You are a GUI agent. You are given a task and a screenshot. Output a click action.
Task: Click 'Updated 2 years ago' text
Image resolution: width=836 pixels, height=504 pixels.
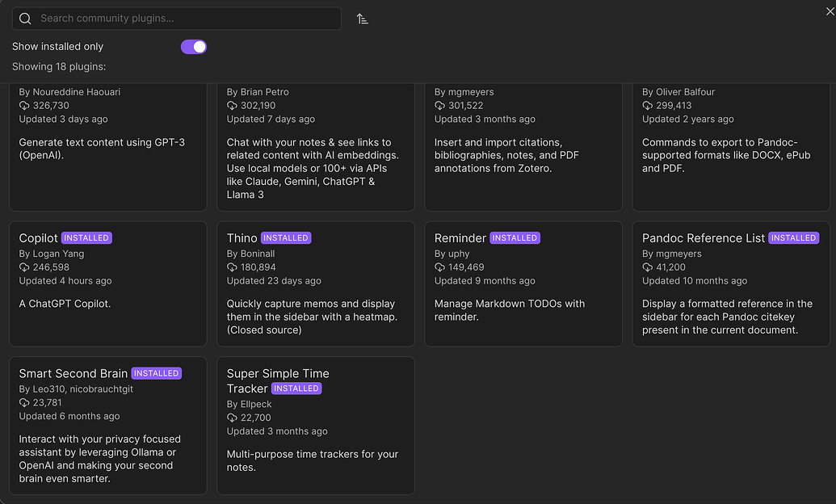[687, 120]
